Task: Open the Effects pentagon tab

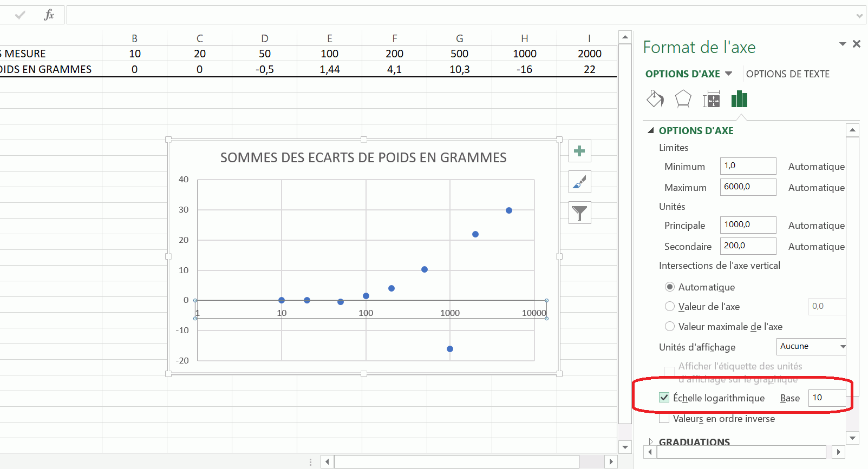Action: [683, 99]
